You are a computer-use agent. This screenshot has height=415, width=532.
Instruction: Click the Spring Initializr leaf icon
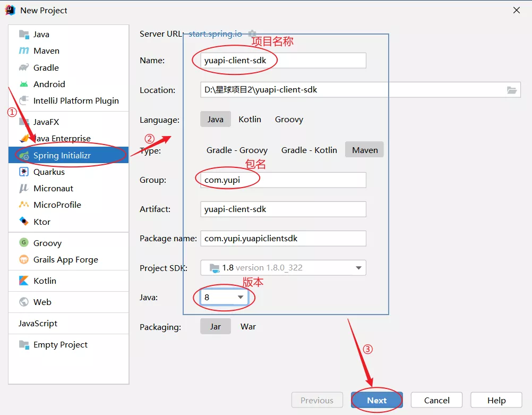click(x=24, y=156)
